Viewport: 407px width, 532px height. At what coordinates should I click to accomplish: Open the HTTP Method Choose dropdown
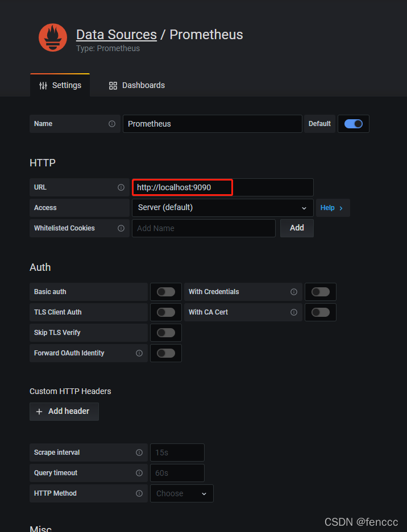182,493
